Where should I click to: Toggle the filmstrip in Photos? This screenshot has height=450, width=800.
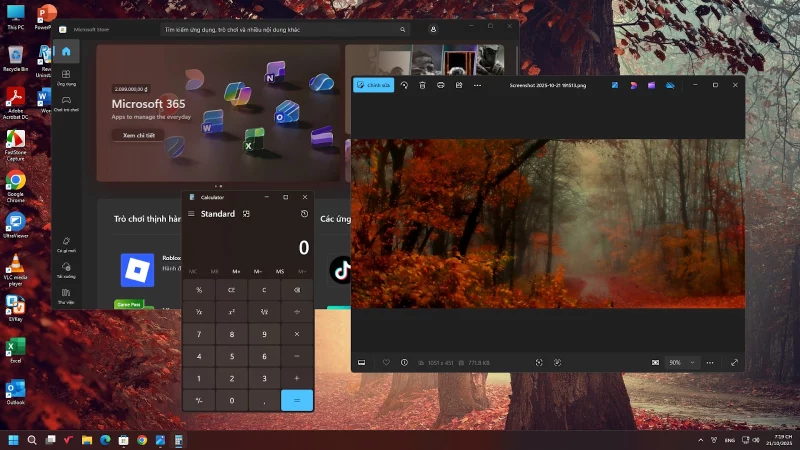tap(362, 362)
